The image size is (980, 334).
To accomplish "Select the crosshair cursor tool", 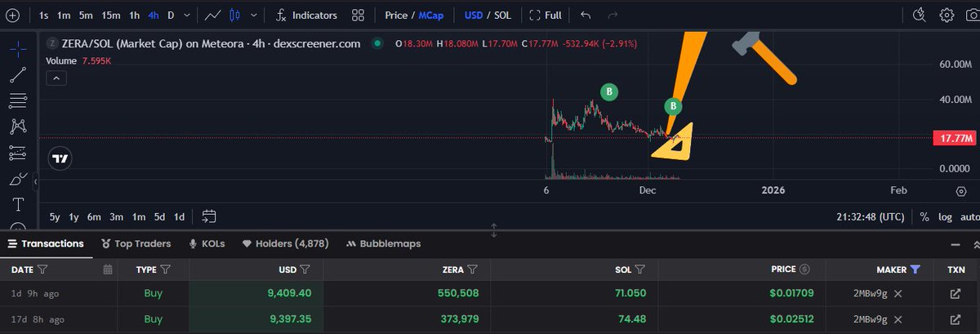I will 18,49.
